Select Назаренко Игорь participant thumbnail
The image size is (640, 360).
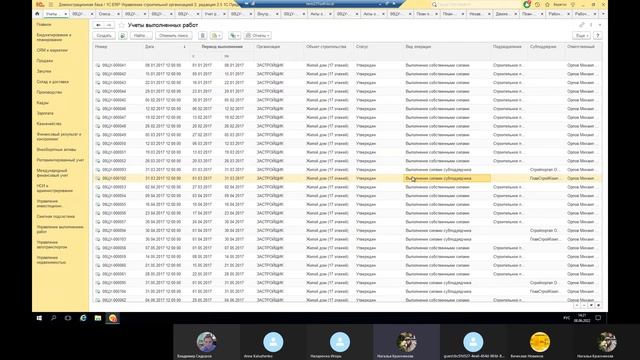tap(340, 342)
